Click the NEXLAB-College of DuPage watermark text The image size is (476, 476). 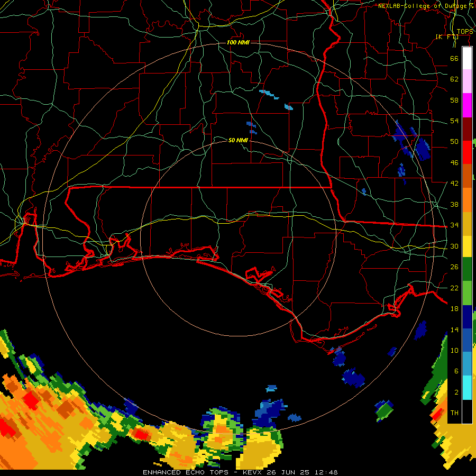(x=426, y=6)
